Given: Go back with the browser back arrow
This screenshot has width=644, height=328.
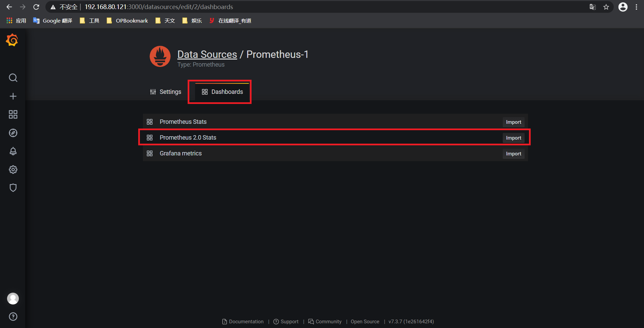Looking at the screenshot, I should click(x=9, y=7).
